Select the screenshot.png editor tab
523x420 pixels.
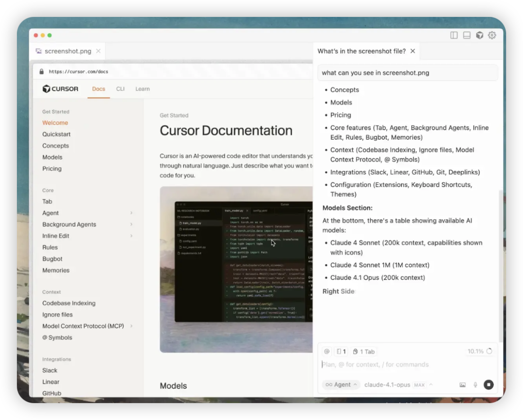pos(68,51)
